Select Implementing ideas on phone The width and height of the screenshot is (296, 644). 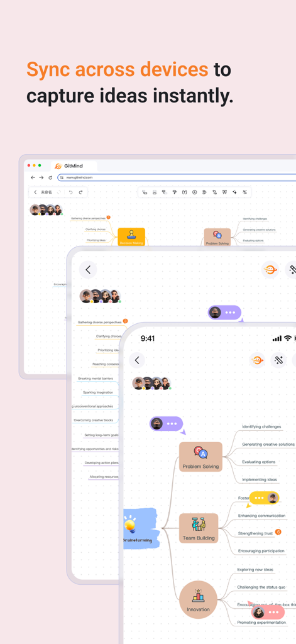(x=260, y=479)
